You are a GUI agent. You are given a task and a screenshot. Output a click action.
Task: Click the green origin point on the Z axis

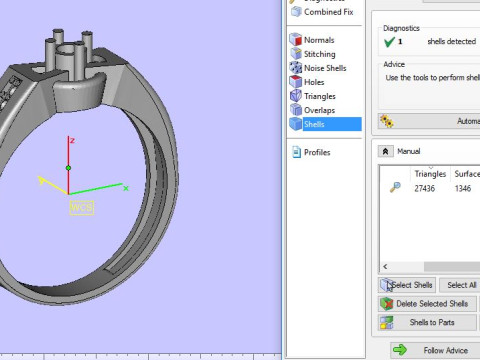[x=68, y=168]
